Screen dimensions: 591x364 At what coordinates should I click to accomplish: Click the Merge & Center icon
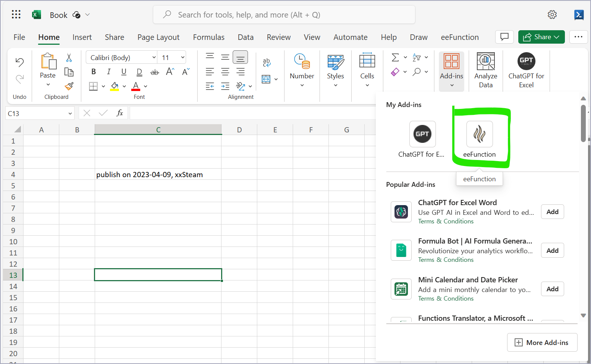point(266,79)
